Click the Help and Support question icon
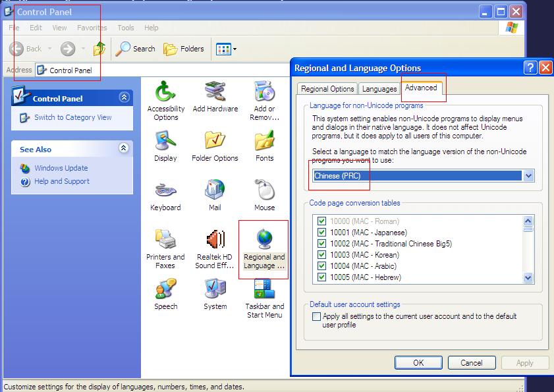The height and width of the screenshot is (392, 554). (x=25, y=182)
